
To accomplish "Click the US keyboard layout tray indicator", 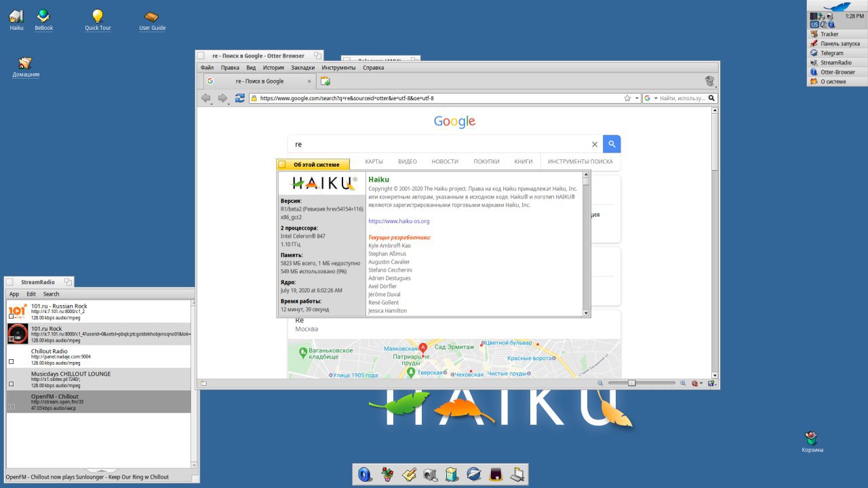I will click(x=814, y=24).
